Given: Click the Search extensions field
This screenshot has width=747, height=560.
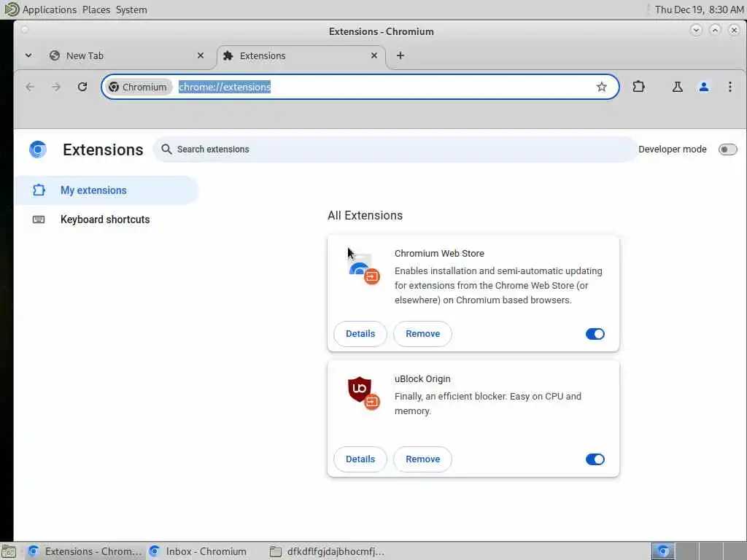Looking at the screenshot, I should pos(395,149).
